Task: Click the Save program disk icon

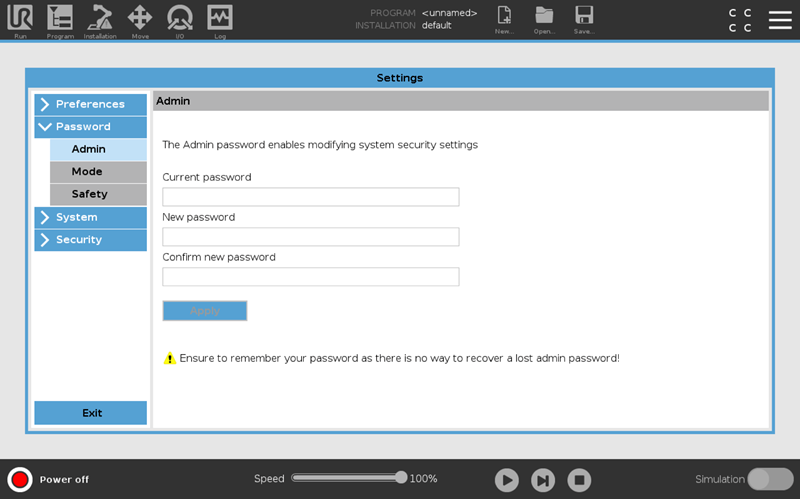Action: (584, 18)
